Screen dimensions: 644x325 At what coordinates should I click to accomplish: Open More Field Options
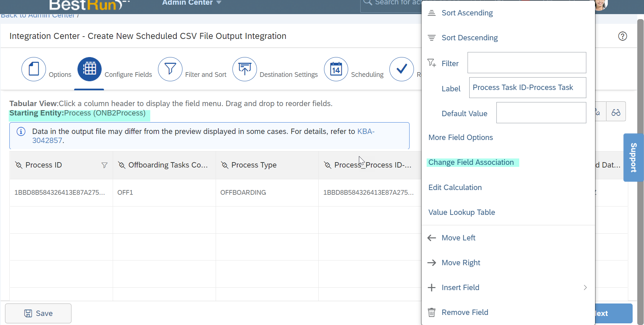click(x=461, y=138)
